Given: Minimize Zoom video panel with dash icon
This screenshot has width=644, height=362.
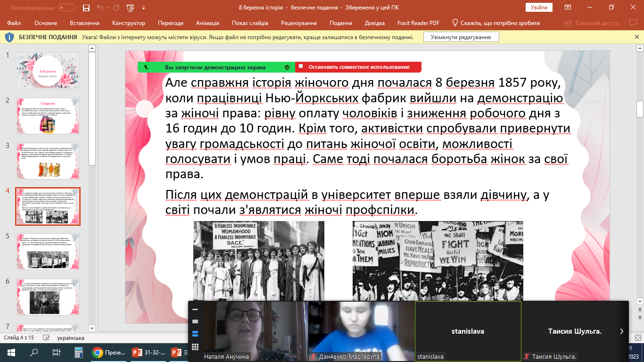Looking at the screenshot, I should 195,310.
